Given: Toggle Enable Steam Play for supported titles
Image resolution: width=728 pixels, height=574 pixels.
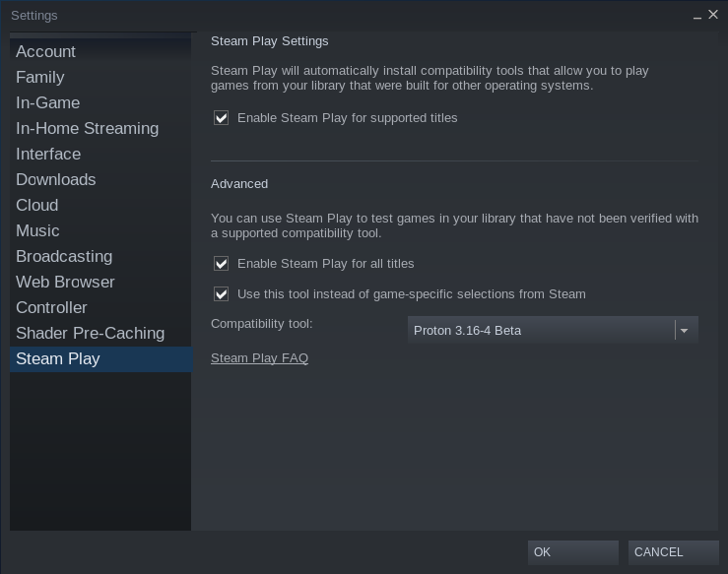Looking at the screenshot, I should 222,118.
